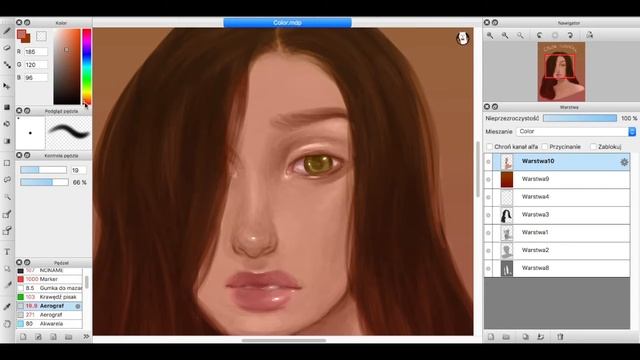Pick shade in color saturation square

(x=67, y=67)
